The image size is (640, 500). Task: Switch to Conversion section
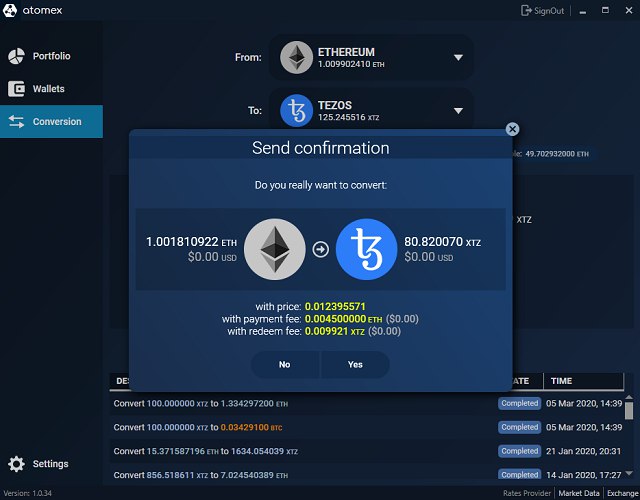pyautogui.click(x=51, y=122)
